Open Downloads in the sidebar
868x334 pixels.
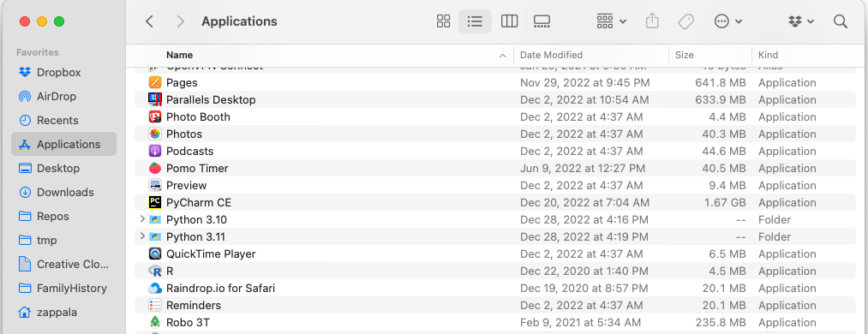(65, 192)
